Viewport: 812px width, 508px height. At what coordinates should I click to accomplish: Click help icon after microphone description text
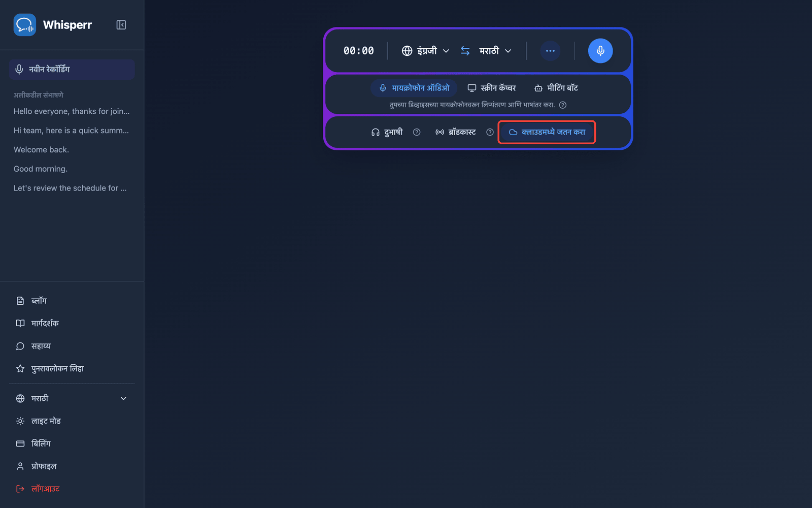563,105
